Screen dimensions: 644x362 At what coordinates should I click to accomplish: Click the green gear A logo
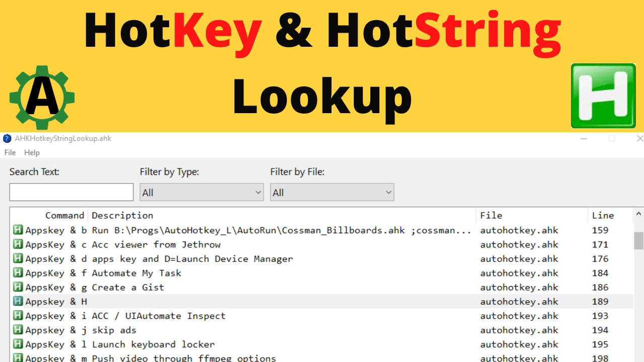point(42,98)
